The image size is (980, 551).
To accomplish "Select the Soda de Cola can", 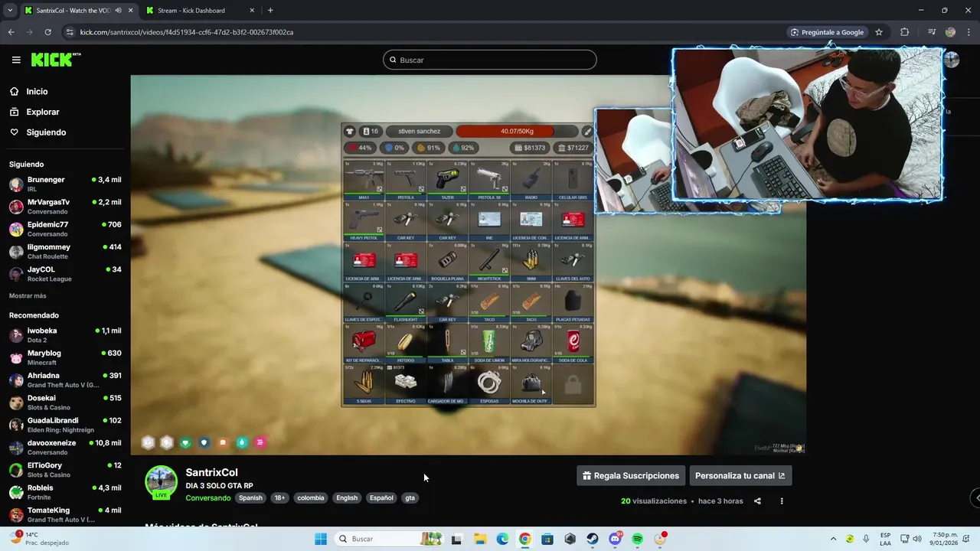I will 573,344.
